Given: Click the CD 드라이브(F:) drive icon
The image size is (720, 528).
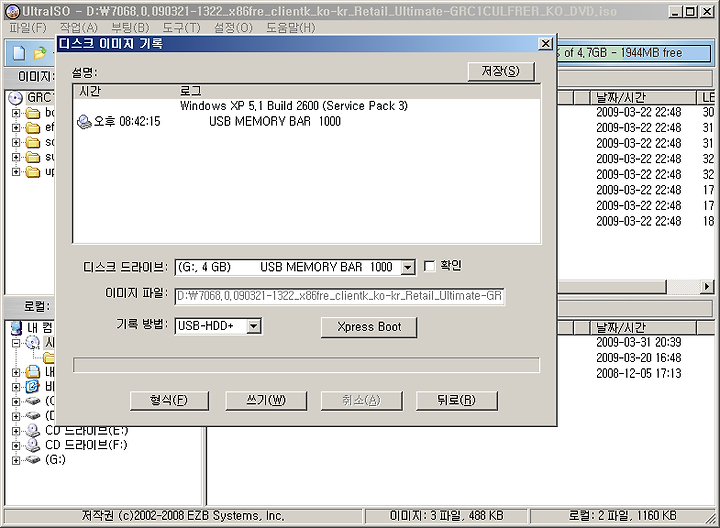Looking at the screenshot, I should click(x=33, y=445).
